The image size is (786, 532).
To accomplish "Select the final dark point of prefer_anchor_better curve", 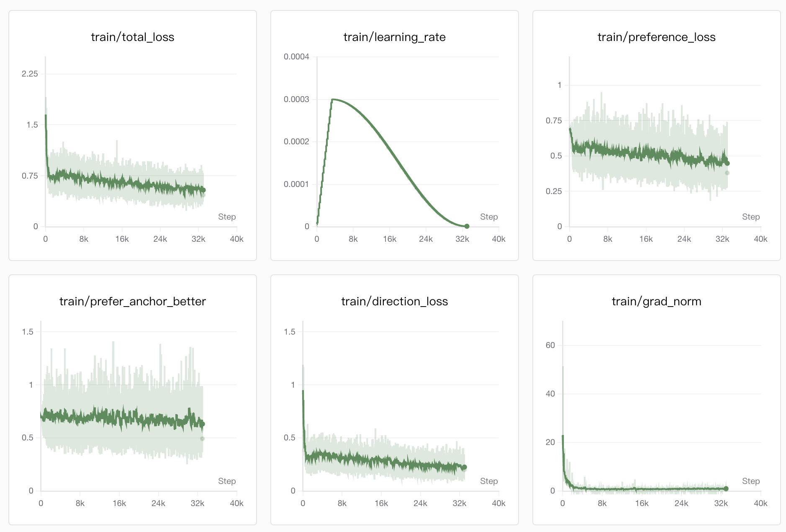I will pos(203,424).
